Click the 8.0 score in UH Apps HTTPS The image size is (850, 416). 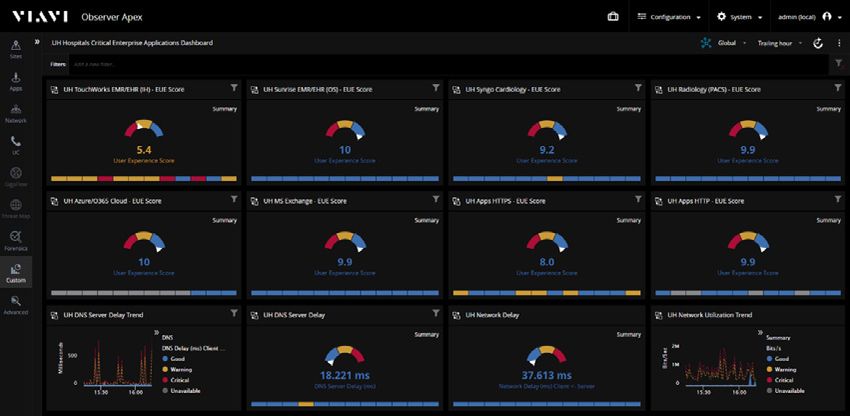(547, 262)
